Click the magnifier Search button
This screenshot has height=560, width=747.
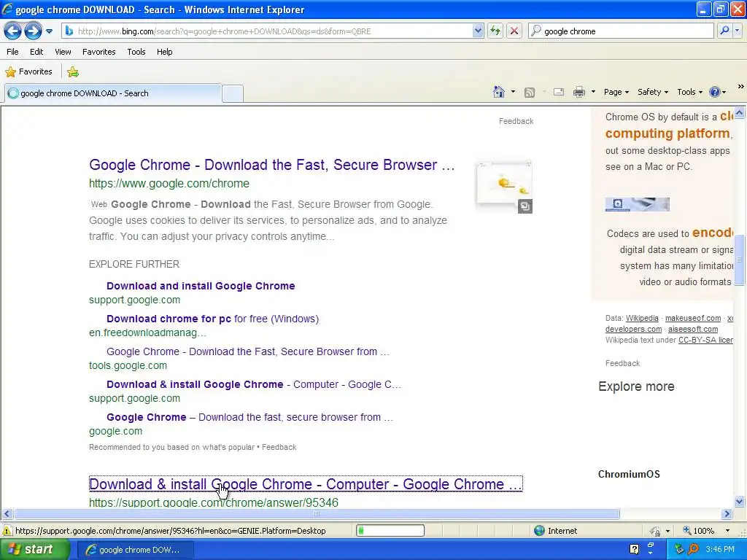[724, 31]
